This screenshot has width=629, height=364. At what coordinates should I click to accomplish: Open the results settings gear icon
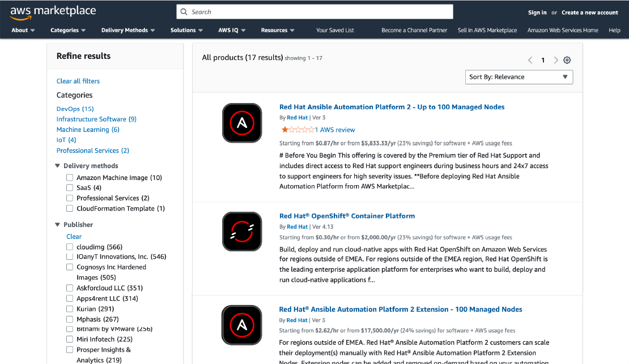(x=567, y=60)
